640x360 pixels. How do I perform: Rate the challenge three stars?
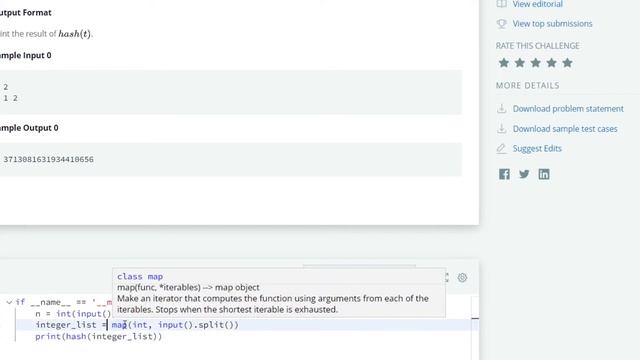pyautogui.click(x=536, y=63)
